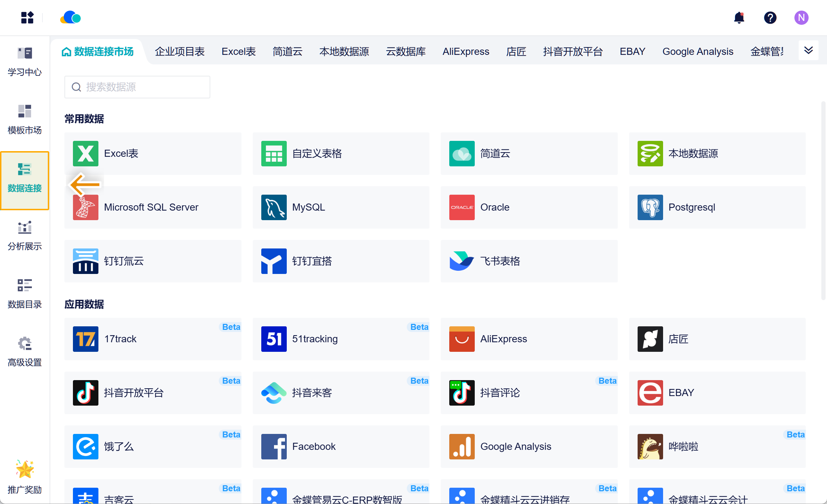Image resolution: width=827 pixels, height=504 pixels.
Task: Click the 饿了么 label
Action: click(x=119, y=447)
